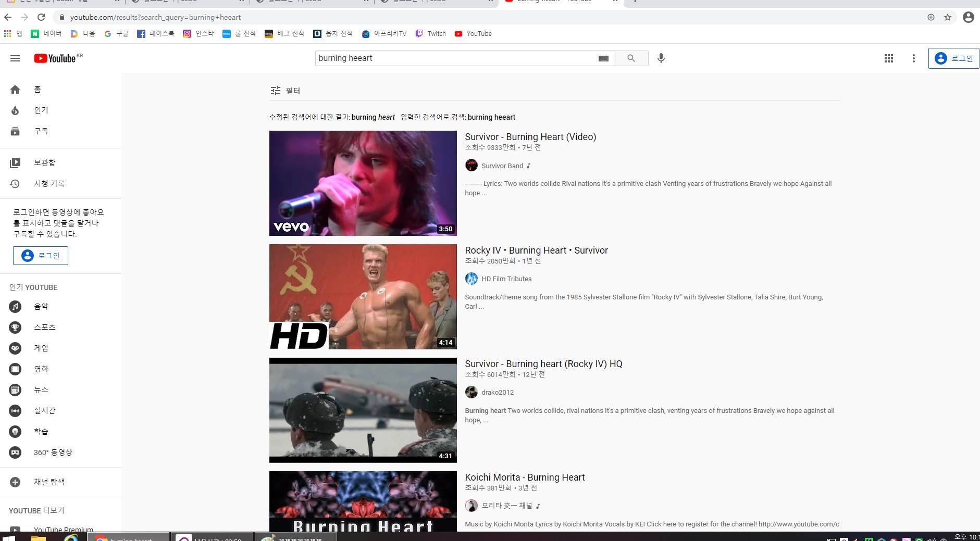Viewport: 980px width, 541px height.
Task: Open the 아프리카TV bookmark
Action: tap(384, 34)
